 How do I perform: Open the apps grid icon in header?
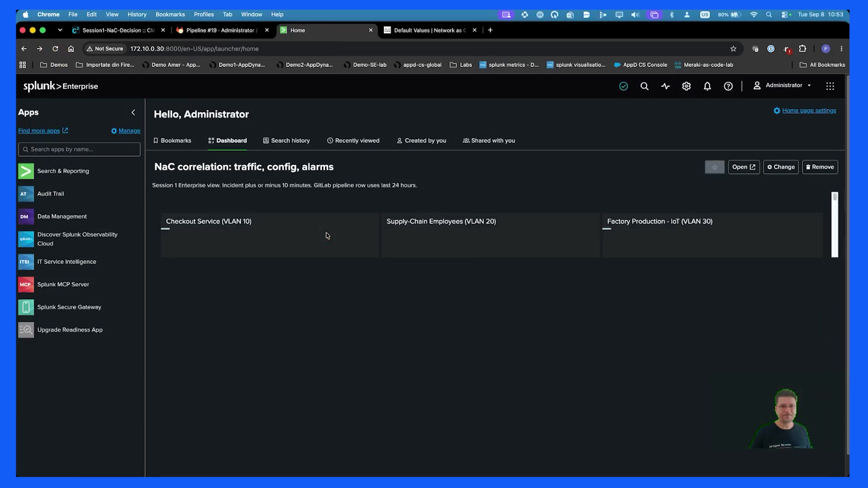point(830,86)
